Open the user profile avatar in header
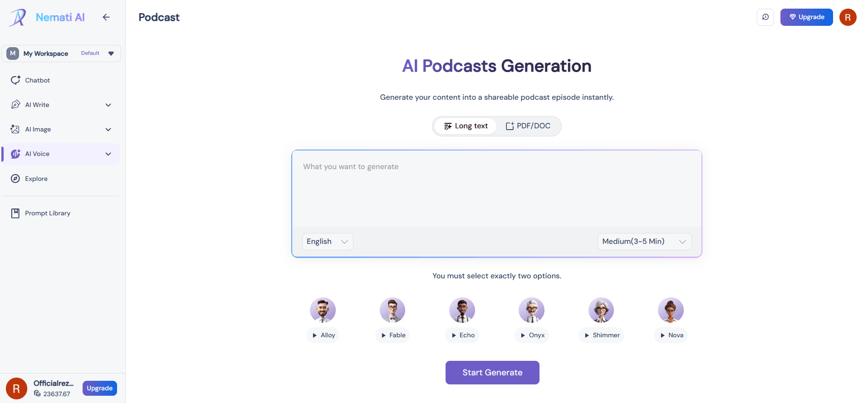 [848, 17]
